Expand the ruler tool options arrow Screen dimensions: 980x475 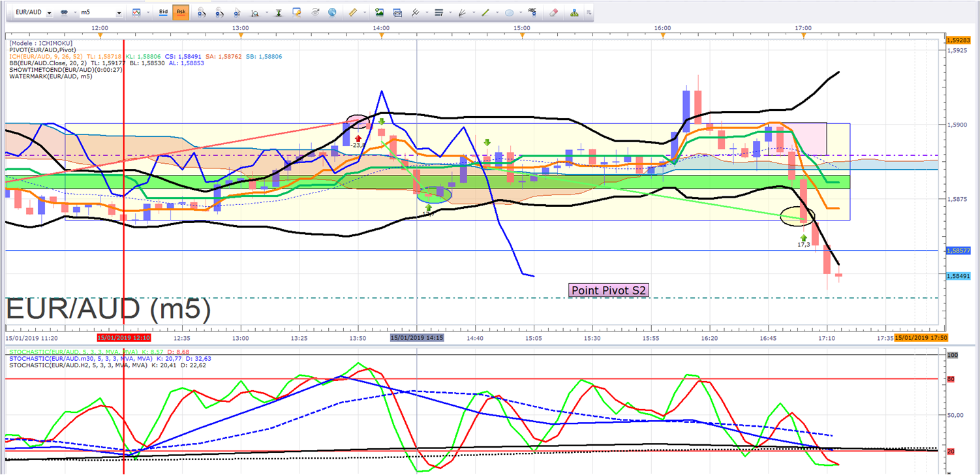tap(365, 12)
